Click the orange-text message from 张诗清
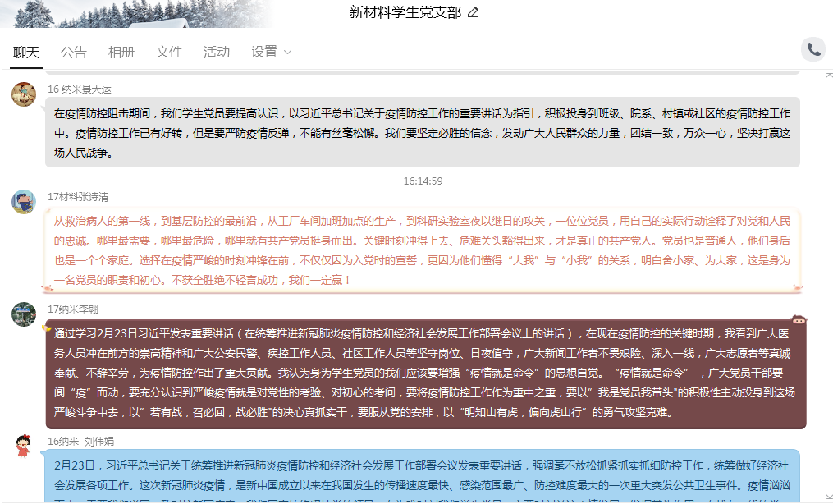The width and height of the screenshot is (833, 504). click(x=423, y=250)
